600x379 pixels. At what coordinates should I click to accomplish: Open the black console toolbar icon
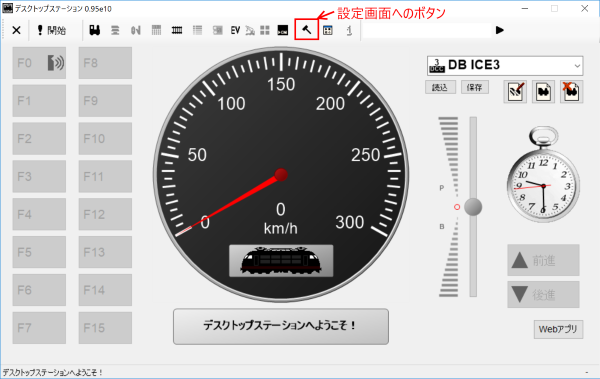(282, 30)
